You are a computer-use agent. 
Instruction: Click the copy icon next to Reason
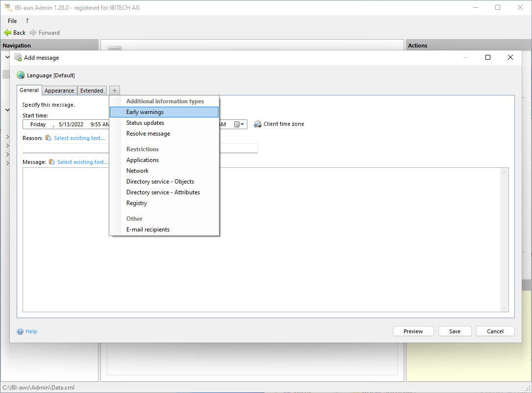(x=48, y=138)
